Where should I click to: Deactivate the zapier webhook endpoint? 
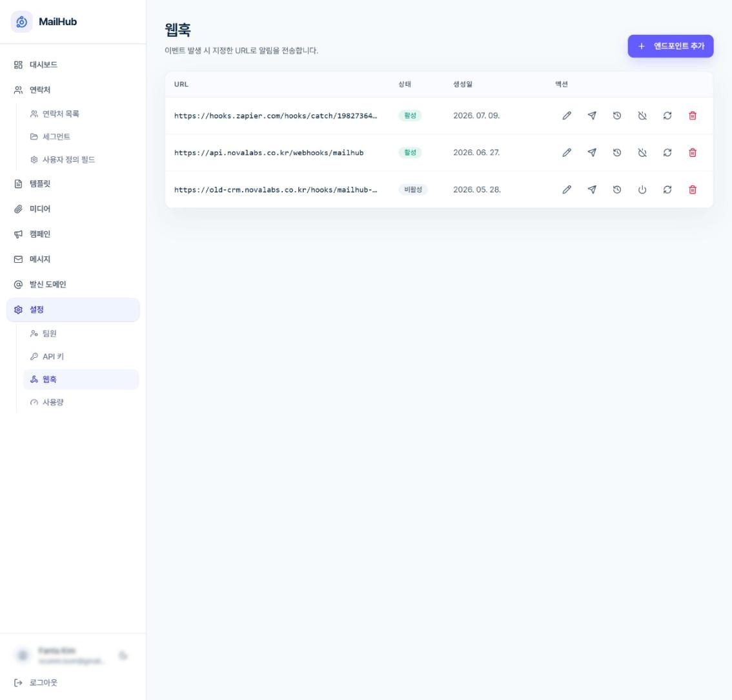pos(642,116)
